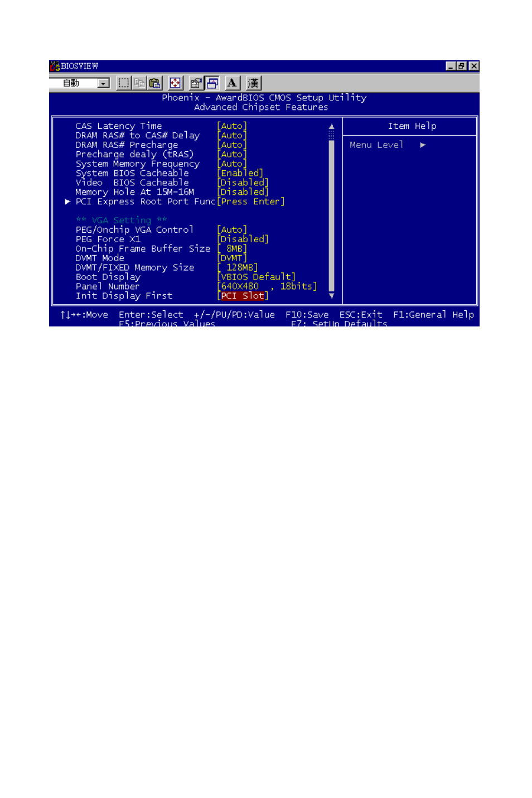Image resolution: width=532 pixels, height=798 pixels.
Task: Switch to full screen with arrows icon
Action: 175,83
